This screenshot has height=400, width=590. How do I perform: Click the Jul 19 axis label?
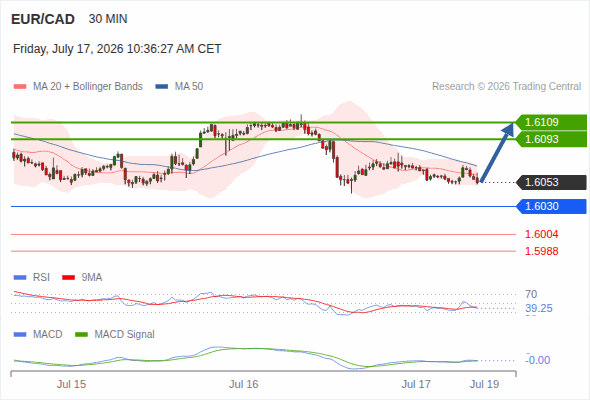click(484, 385)
